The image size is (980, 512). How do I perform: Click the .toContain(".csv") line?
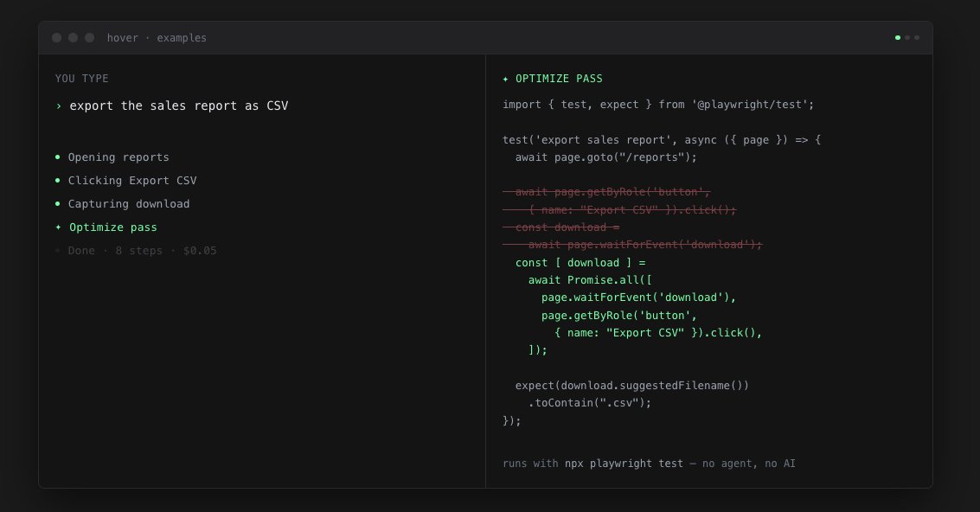point(589,403)
